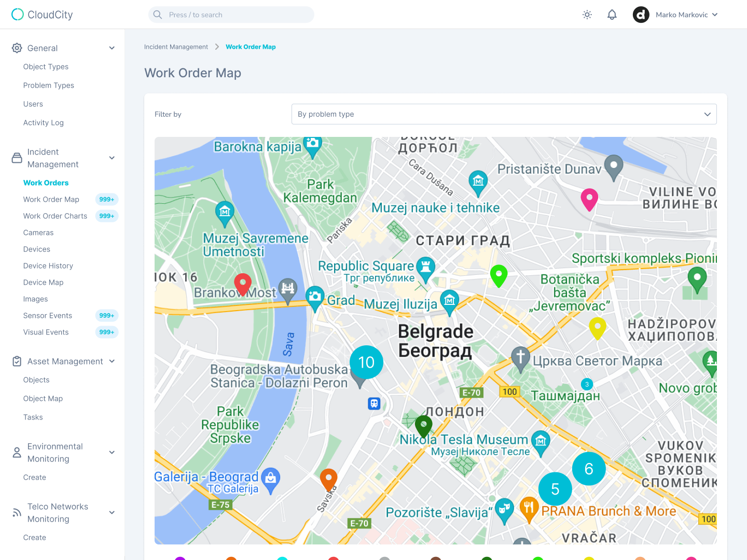Screen dimensions: 747x560
Task: Click the Incident Management breadcrumb link
Action: [x=176, y=47]
